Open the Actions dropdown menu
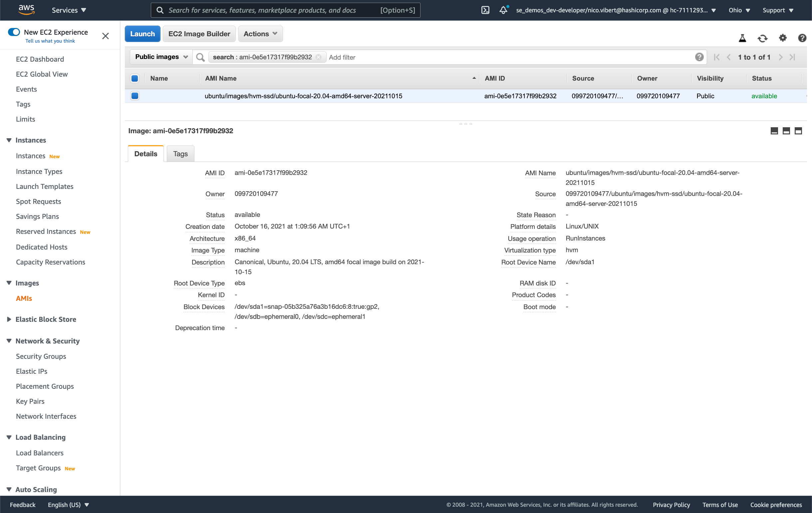This screenshot has height=513, width=812. [260, 34]
